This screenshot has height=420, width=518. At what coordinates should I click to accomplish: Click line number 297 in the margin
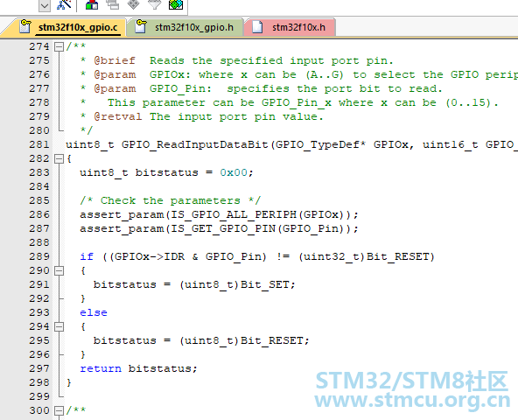click(x=39, y=368)
